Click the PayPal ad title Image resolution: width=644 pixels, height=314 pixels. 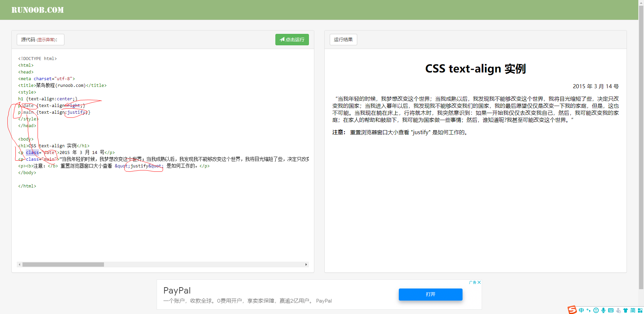coord(177,291)
